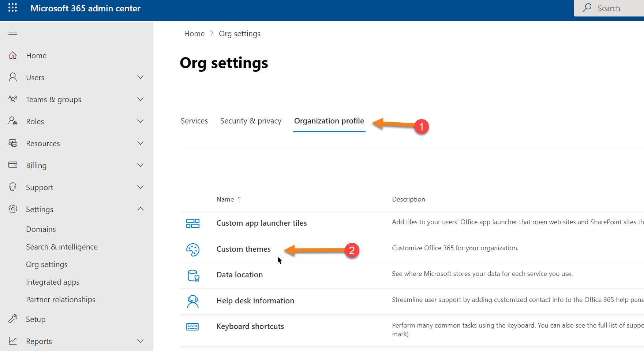Click the Support headset icon

click(x=13, y=187)
